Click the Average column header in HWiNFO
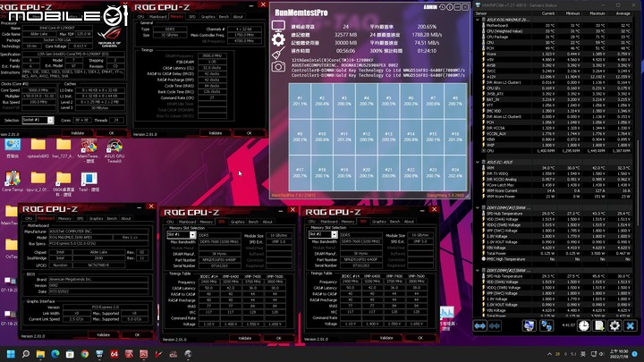Viewport: 644px width, 362px height. point(623,13)
